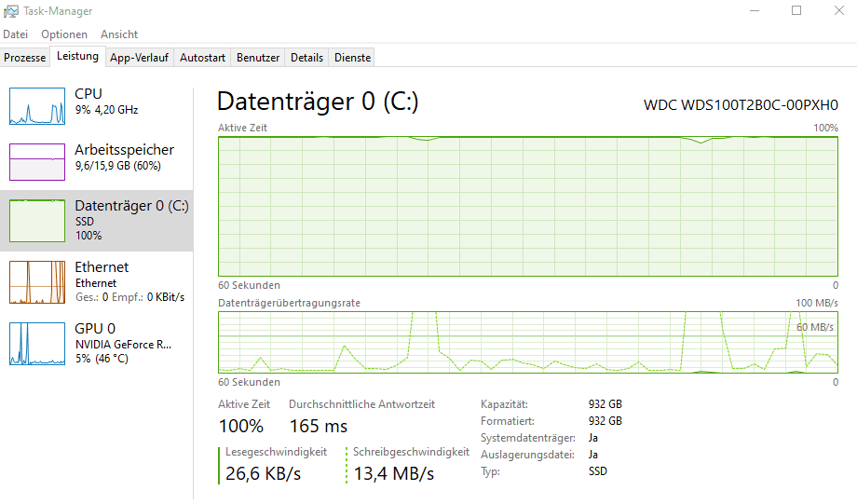
Task: Click the Datenträgerübertragungsrate transfer rate graph
Action: click(x=527, y=341)
